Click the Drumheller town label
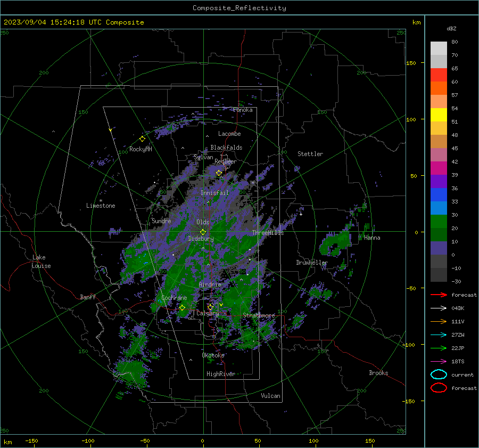This screenshot has height=448, width=479. point(311,263)
